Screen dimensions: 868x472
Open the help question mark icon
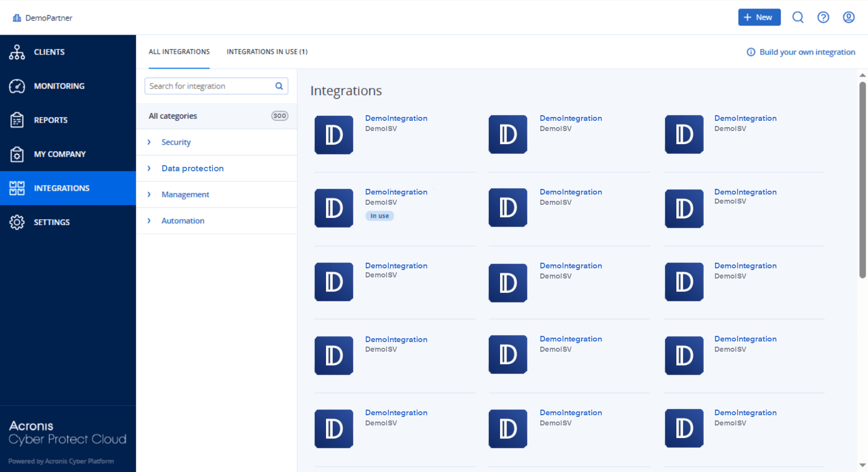[823, 18]
